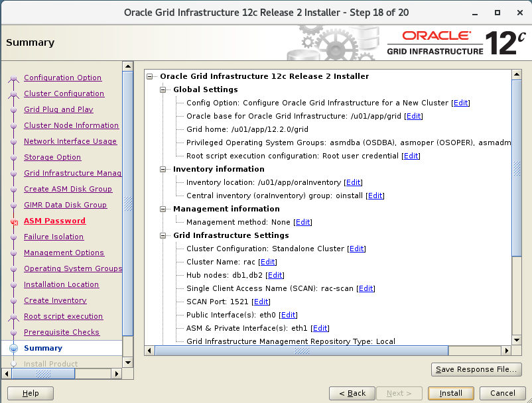Screen dimensions: 532x403
Task: Edit the Config Option setting
Action: click(x=461, y=103)
